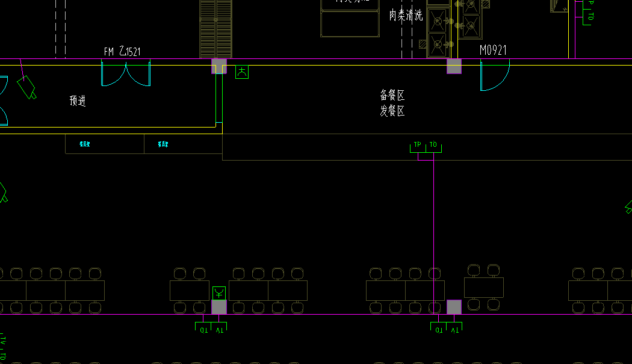Select upside-down TV outlet below lower-right column

click(454, 327)
